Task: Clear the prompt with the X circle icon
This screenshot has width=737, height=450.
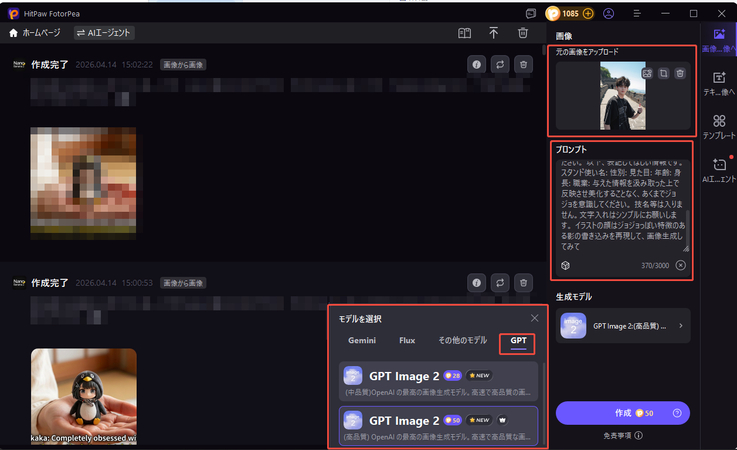Action: [681, 266]
